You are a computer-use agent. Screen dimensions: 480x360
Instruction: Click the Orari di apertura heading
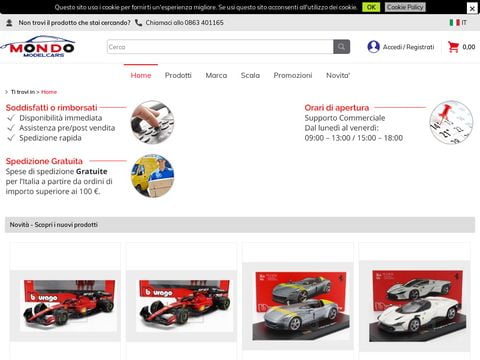pyautogui.click(x=337, y=108)
